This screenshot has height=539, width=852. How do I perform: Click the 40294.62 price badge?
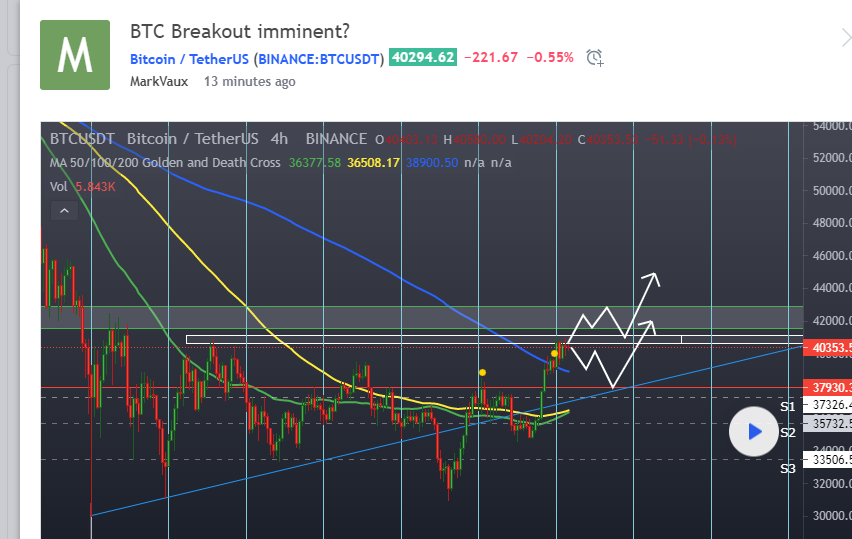click(423, 57)
